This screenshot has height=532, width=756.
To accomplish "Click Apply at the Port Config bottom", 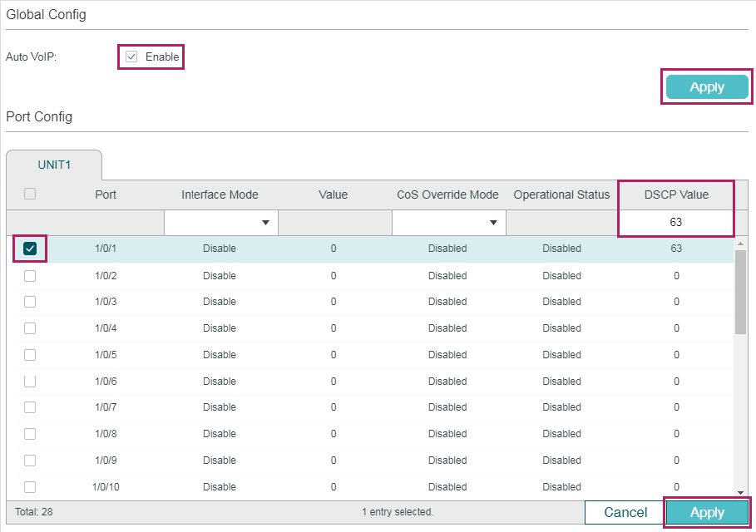I will [707, 512].
